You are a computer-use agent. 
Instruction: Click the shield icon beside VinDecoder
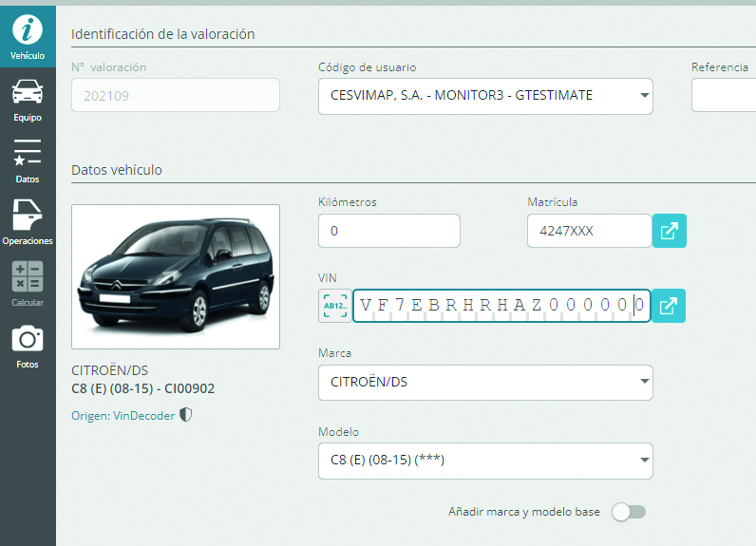point(186,414)
